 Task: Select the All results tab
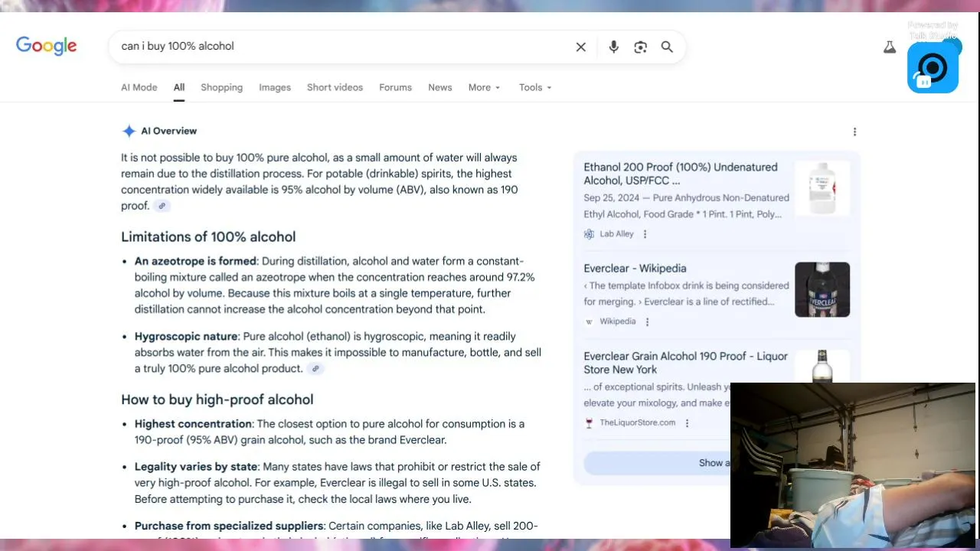coord(179,87)
